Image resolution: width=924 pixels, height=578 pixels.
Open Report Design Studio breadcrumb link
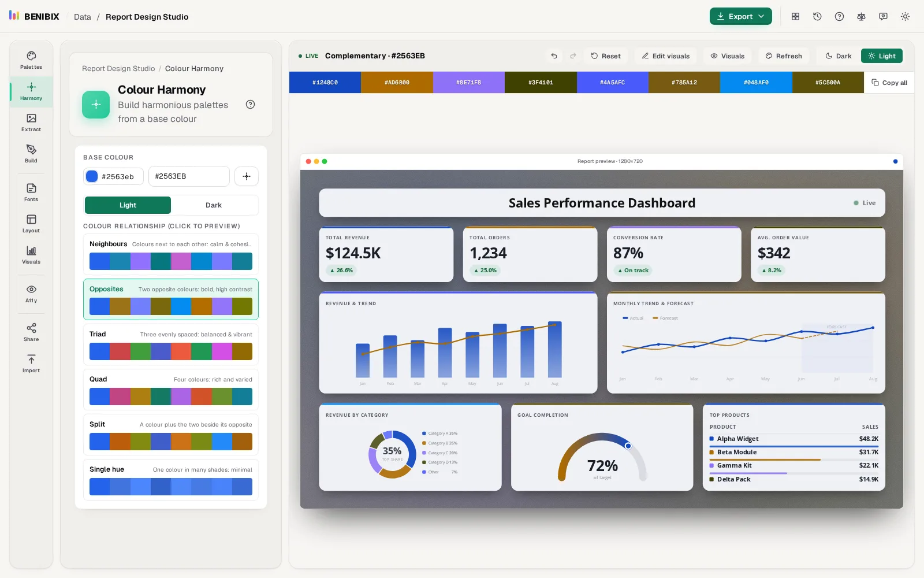[x=118, y=69]
